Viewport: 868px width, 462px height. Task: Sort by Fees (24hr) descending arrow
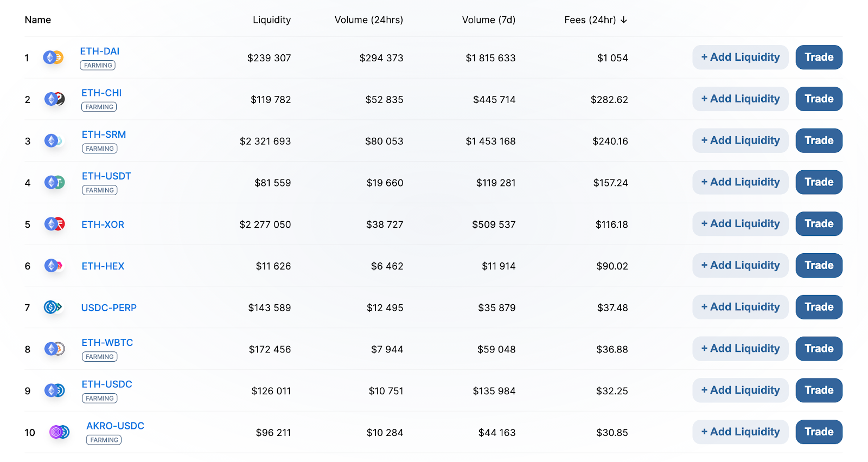pos(624,20)
